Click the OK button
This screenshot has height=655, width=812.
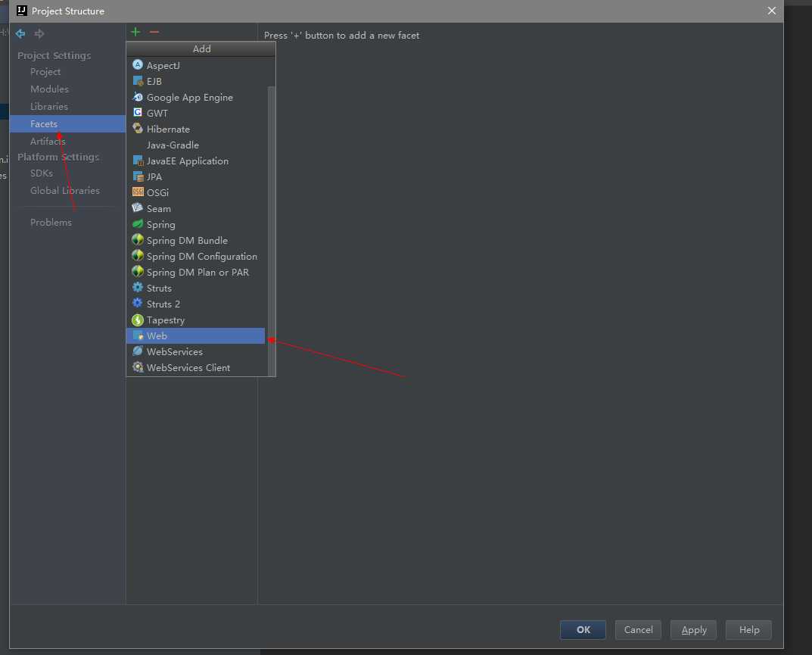point(583,629)
